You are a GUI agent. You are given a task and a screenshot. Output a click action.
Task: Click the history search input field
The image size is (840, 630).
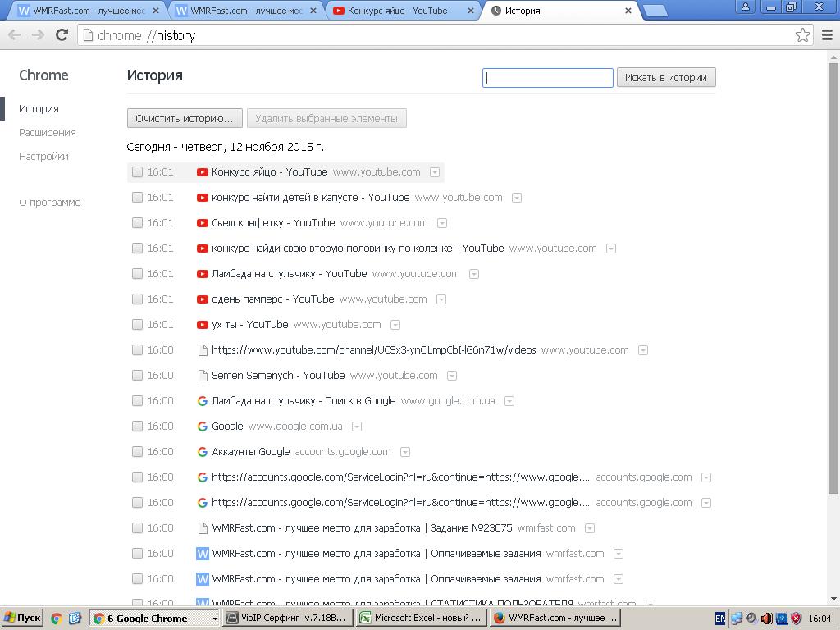point(547,78)
